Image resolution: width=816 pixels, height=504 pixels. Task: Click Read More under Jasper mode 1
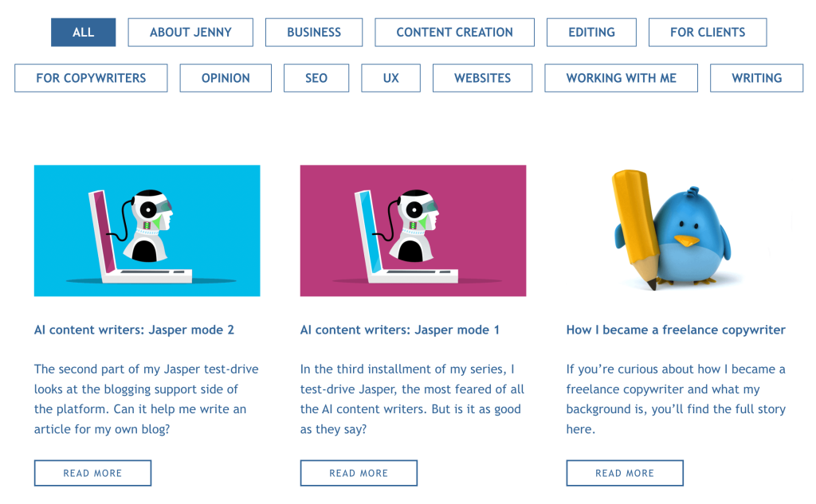click(x=359, y=473)
